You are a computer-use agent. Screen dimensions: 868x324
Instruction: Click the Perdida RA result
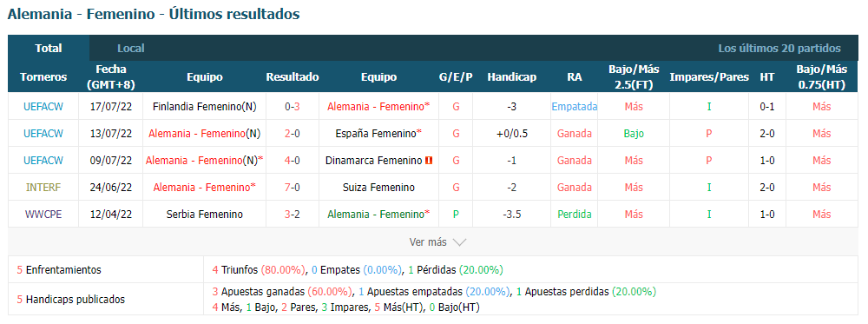coord(574,214)
